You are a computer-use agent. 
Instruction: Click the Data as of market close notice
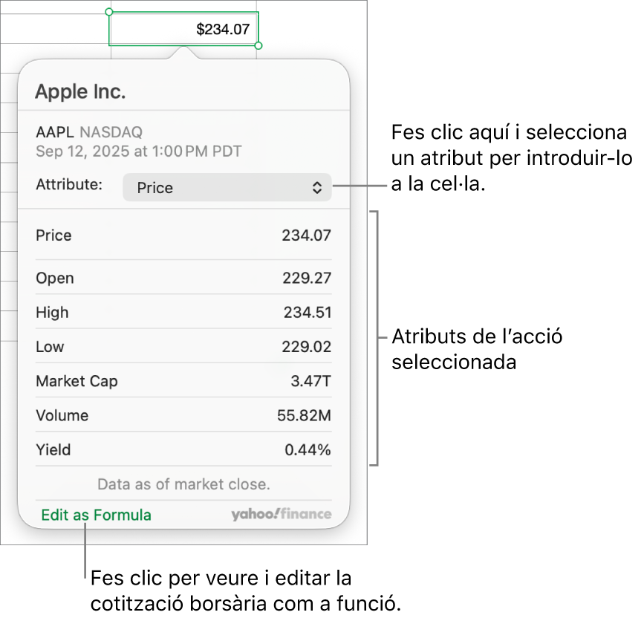point(183,484)
